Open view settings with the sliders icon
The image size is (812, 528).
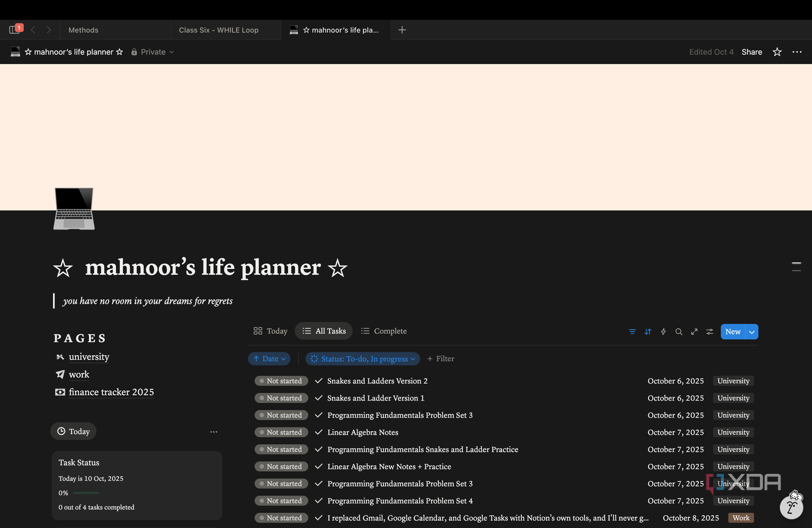(x=709, y=332)
